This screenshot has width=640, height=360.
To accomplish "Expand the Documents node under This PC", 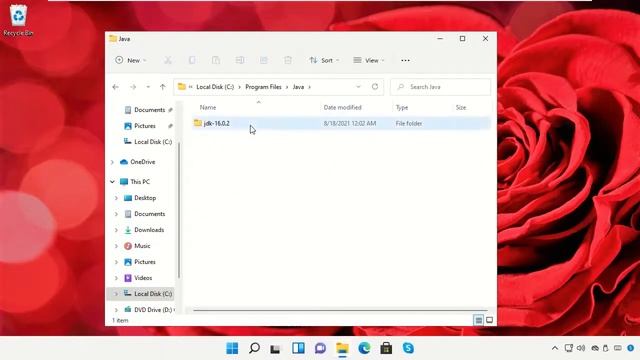I will (x=116, y=214).
